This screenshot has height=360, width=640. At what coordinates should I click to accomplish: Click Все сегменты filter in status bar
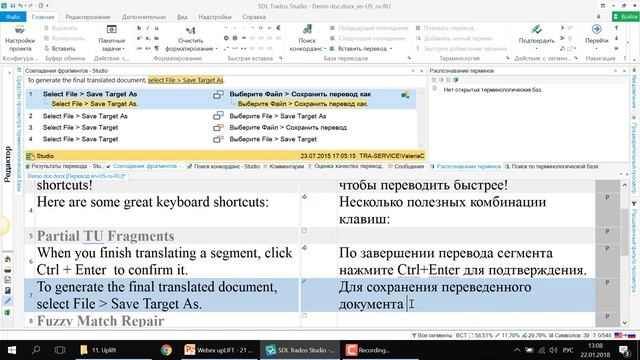[431, 336]
